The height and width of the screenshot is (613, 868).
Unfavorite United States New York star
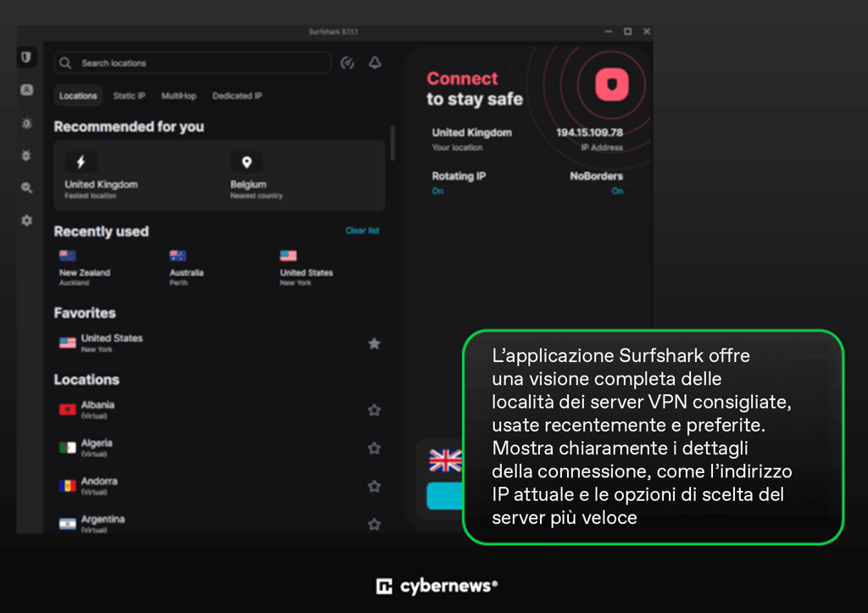[374, 344]
